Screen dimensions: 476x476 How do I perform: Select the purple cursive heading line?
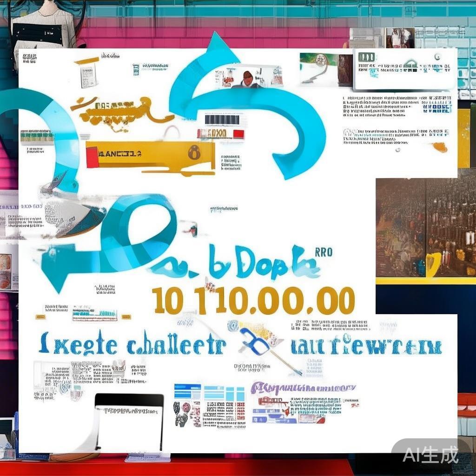tap(304, 388)
